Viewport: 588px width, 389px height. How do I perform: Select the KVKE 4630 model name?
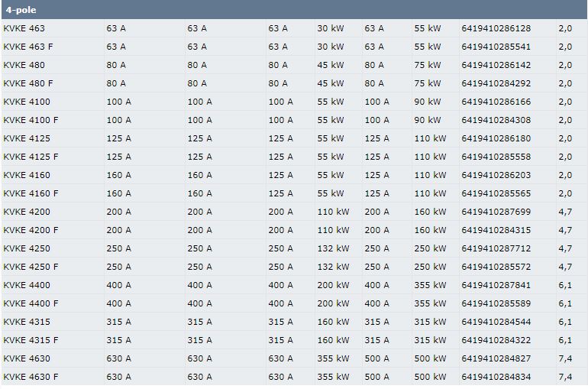click(x=27, y=359)
